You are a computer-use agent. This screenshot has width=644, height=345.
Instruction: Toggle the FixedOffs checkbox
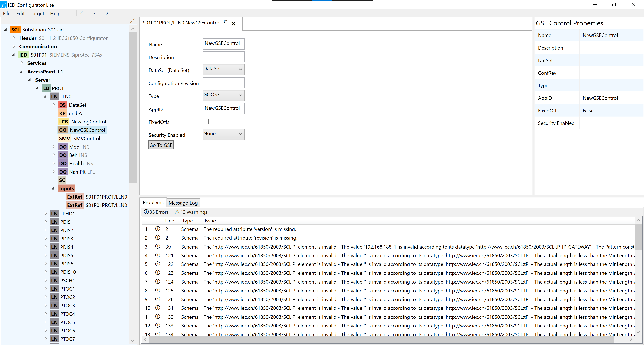(206, 122)
